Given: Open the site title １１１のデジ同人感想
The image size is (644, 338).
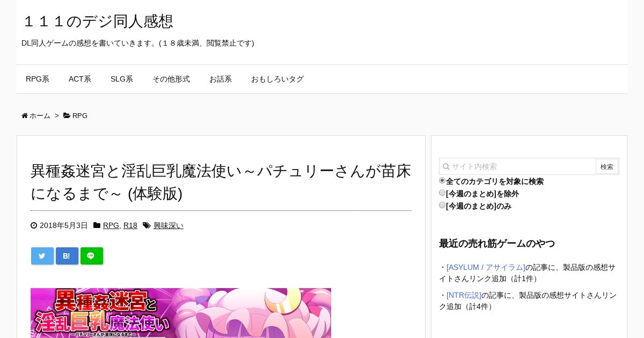Looking at the screenshot, I should 97,21.
